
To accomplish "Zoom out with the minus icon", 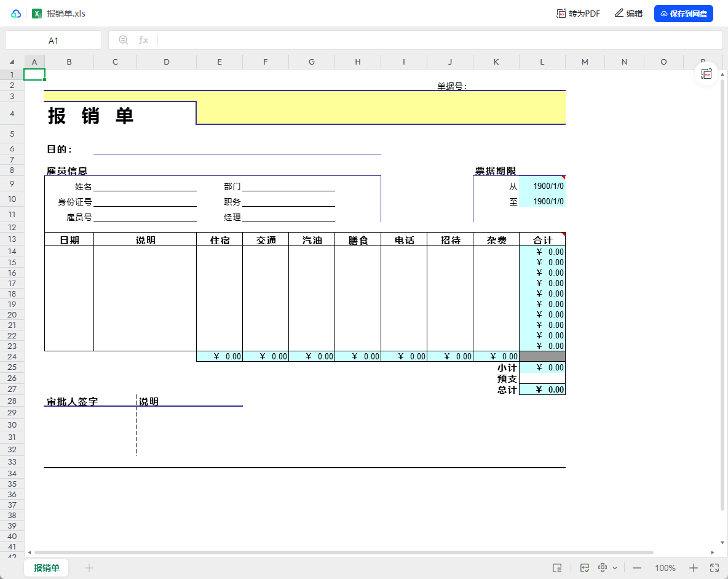I will click(637, 568).
